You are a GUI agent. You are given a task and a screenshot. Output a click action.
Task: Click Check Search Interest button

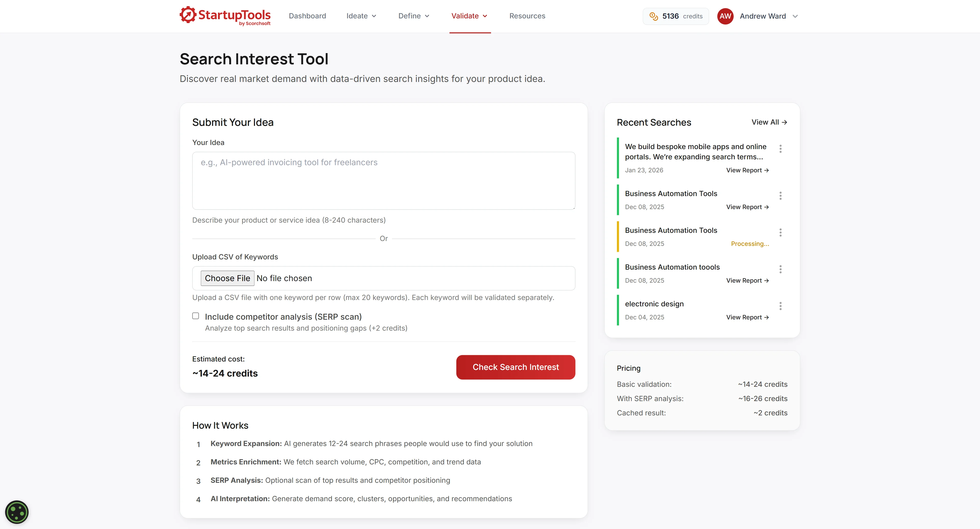[516, 367]
